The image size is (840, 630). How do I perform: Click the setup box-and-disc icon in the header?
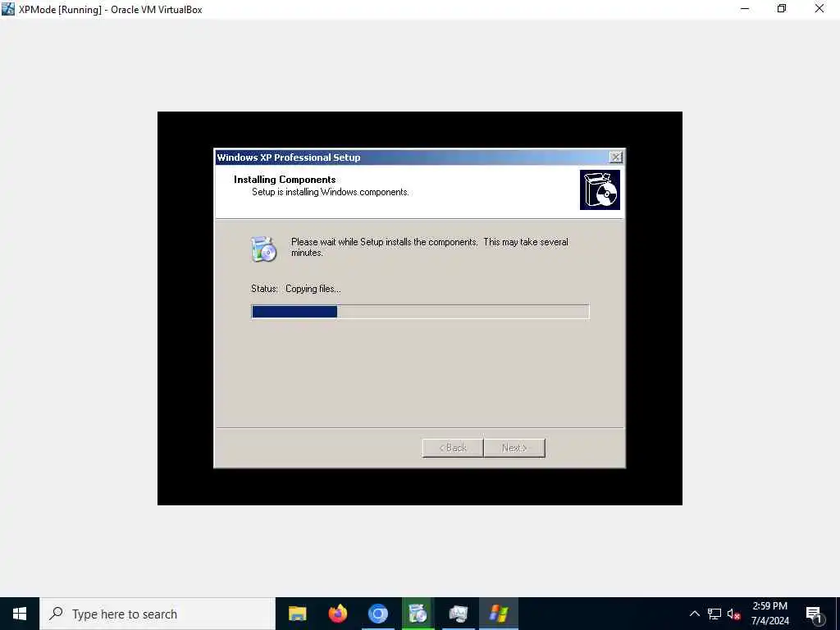[x=600, y=190]
